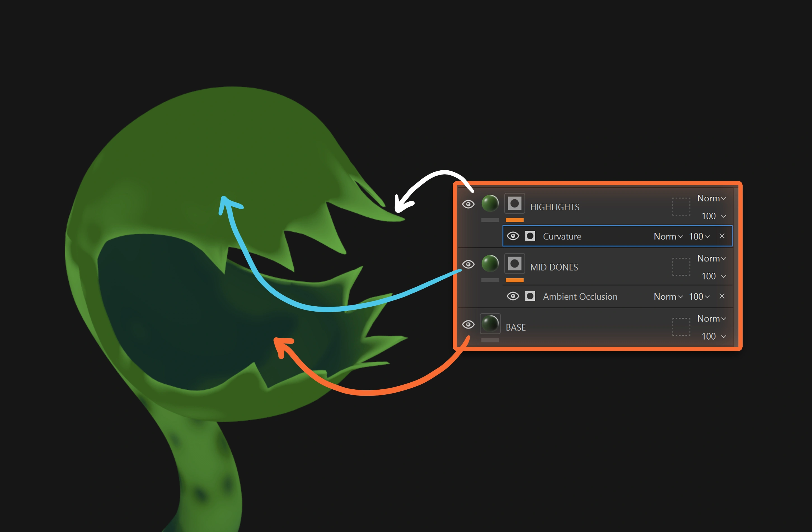Remove the Curvature effect with its X

tap(722, 236)
